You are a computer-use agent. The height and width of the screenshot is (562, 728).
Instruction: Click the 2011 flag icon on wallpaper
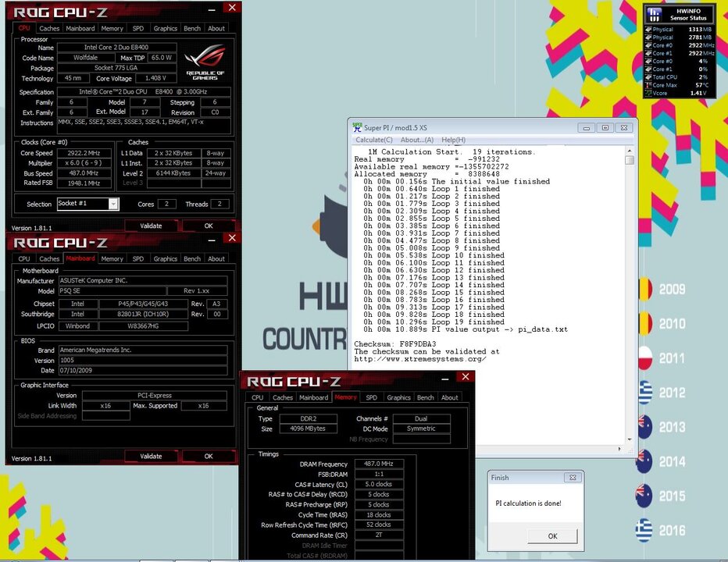645,358
